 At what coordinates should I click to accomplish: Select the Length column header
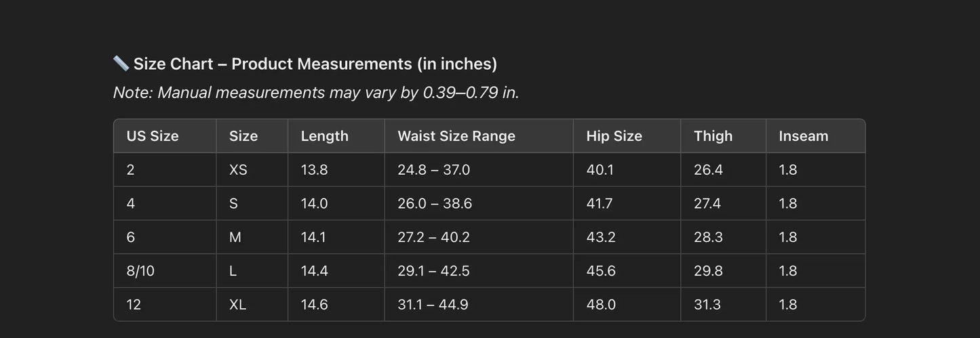[324, 136]
